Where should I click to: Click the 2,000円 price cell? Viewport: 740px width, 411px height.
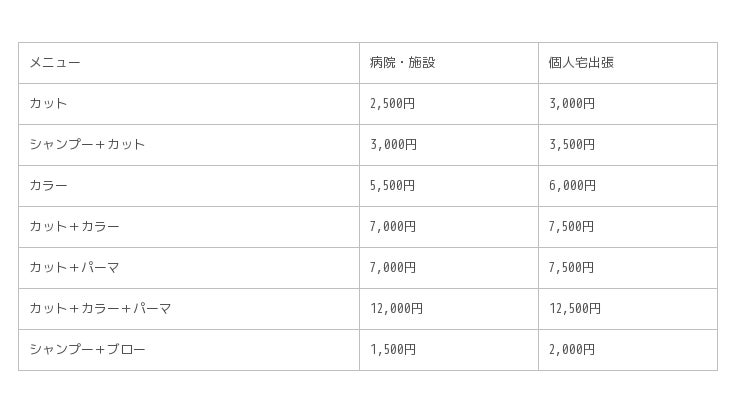(x=572, y=350)
